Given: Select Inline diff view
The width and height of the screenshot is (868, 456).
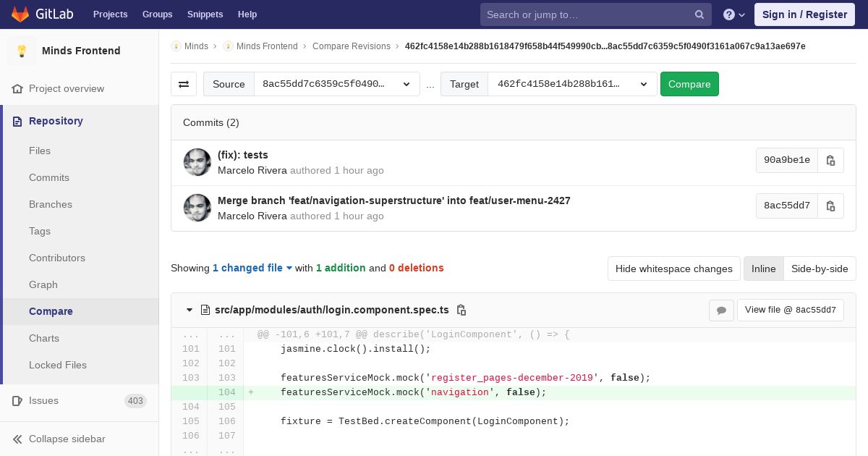Looking at the screenshot, I should click(763, 269).
